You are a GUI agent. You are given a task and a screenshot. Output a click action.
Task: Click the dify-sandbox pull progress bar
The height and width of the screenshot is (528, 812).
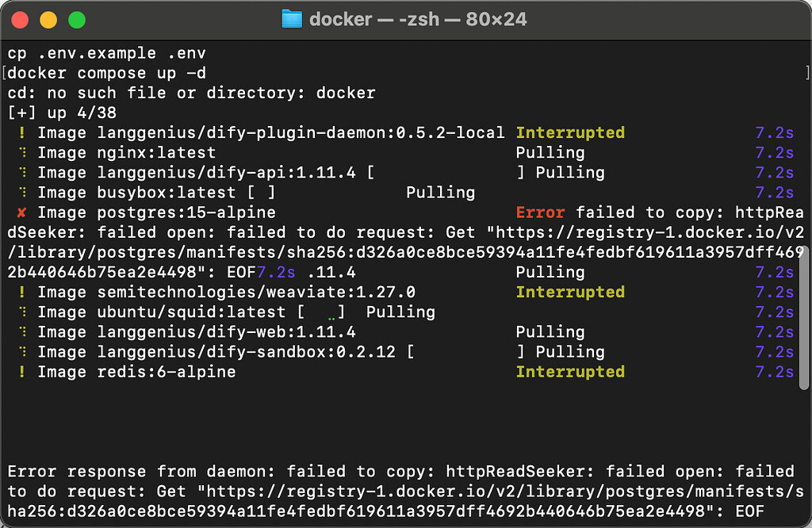(x=465, y=352)
